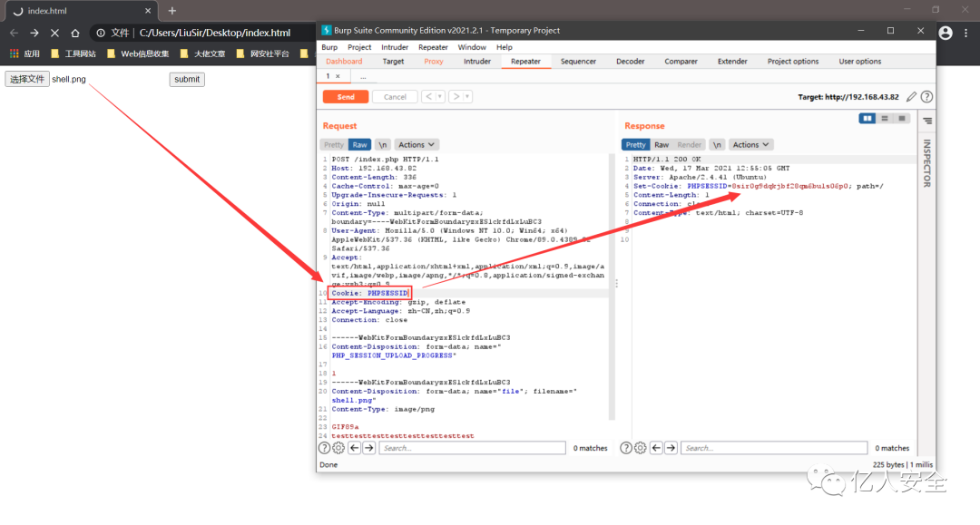
Task: Open Chrome profile avatar icon
Action: 946,33
